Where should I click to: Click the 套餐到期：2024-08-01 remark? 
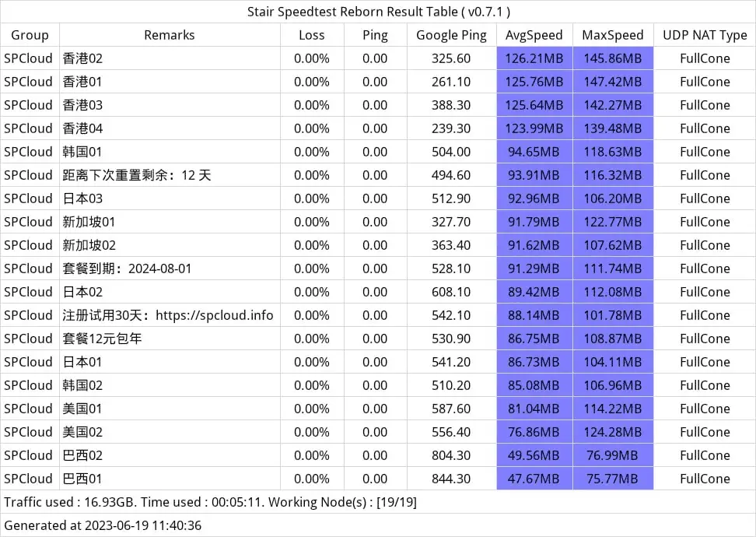127,268
